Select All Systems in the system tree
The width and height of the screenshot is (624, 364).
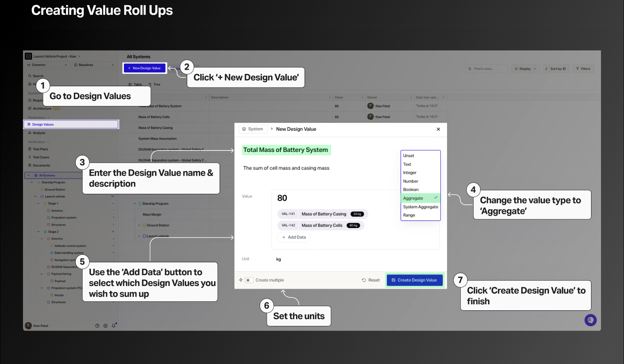47,175
